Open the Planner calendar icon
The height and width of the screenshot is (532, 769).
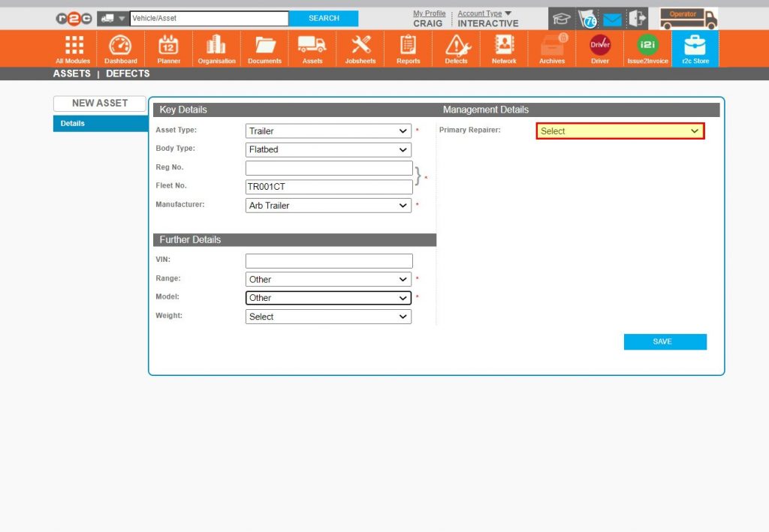168,46
